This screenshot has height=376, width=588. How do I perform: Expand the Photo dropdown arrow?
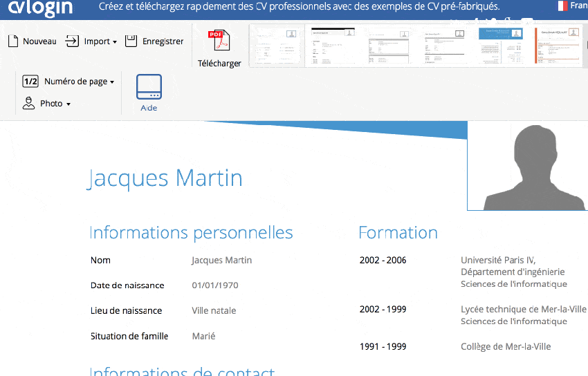pos(68,104)
